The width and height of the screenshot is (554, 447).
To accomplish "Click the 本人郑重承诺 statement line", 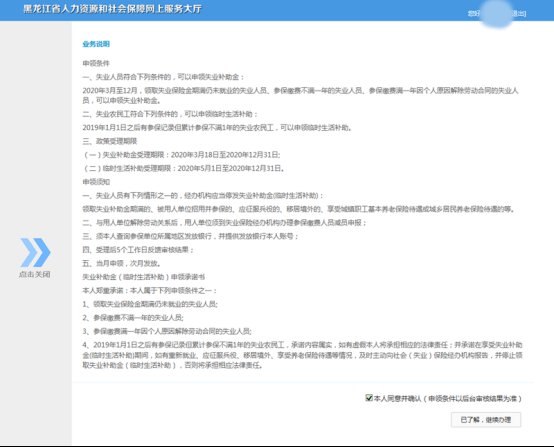I will pos(150,290).
